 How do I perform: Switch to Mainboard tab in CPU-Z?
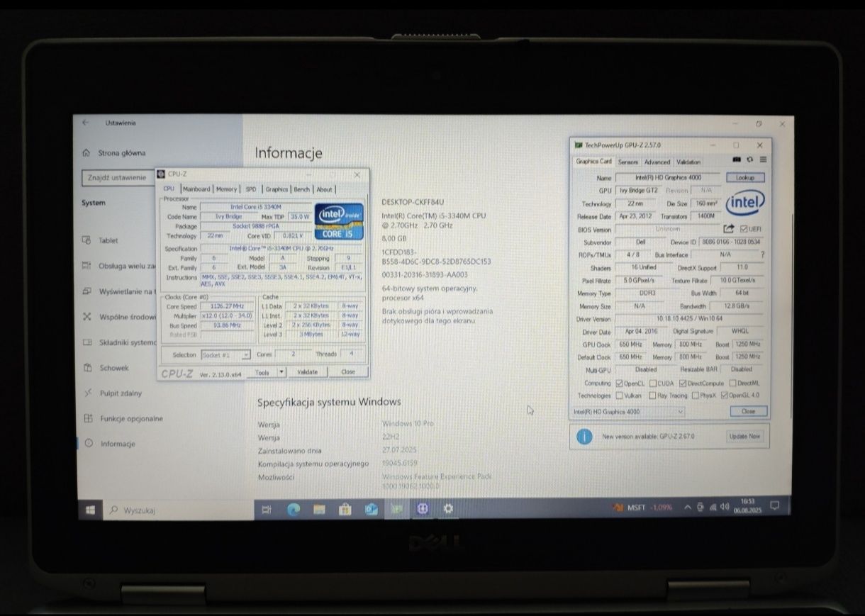(196, 189)
